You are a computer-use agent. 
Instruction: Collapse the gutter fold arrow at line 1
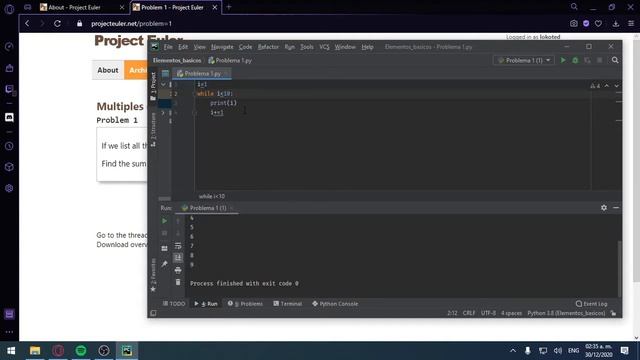(163, 84)
